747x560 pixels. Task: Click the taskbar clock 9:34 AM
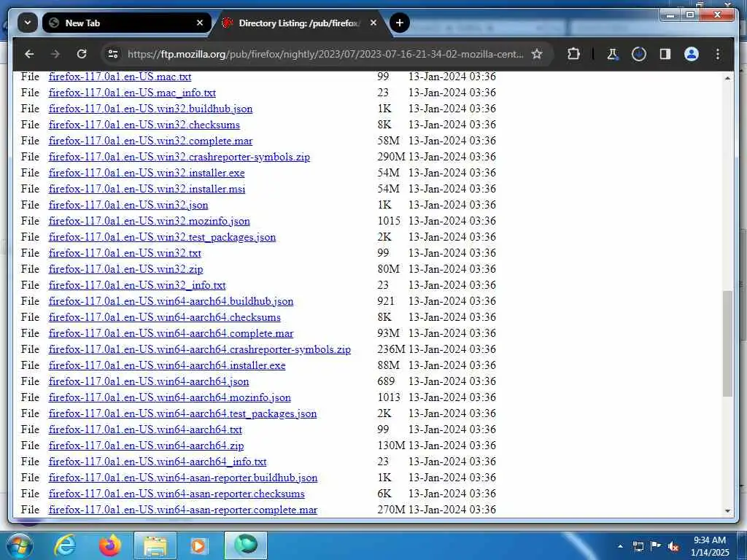pyautogui.click(x=710, y=540)
